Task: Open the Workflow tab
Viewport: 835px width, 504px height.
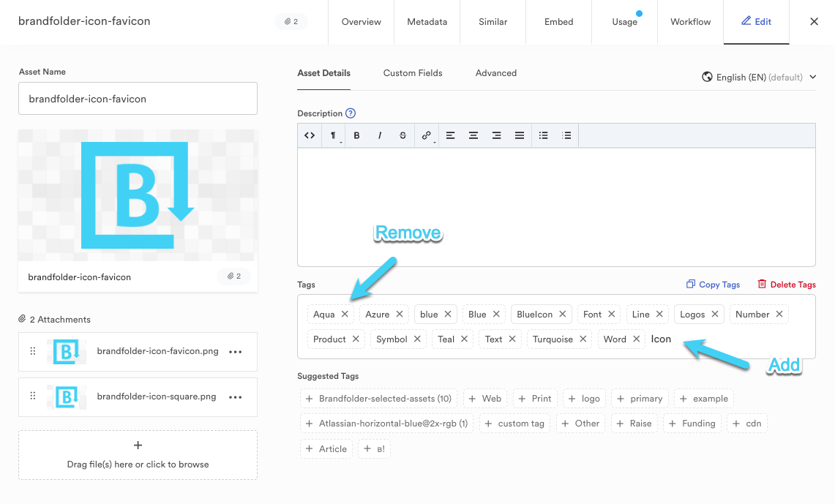Action: pos(691,22)
